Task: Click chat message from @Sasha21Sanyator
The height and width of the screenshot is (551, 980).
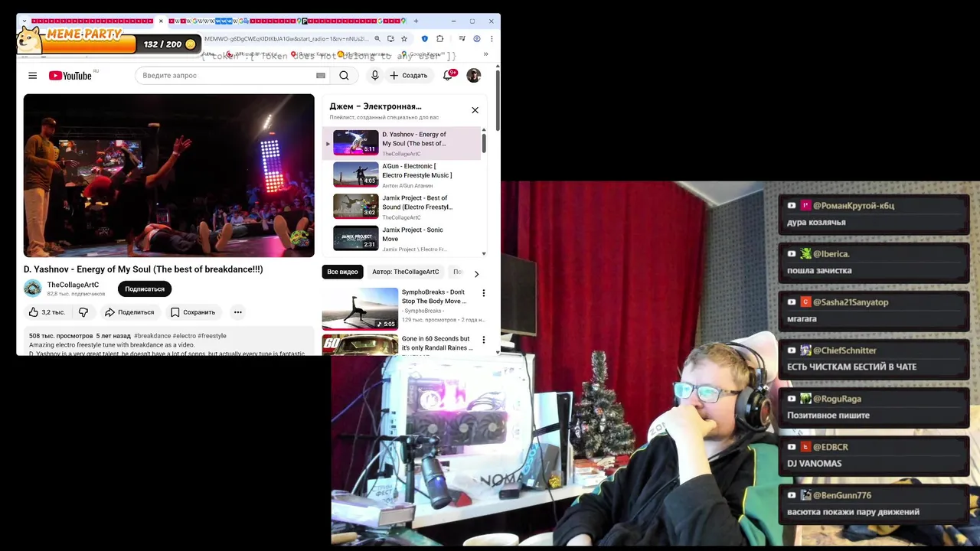Action: coord(873,310)
